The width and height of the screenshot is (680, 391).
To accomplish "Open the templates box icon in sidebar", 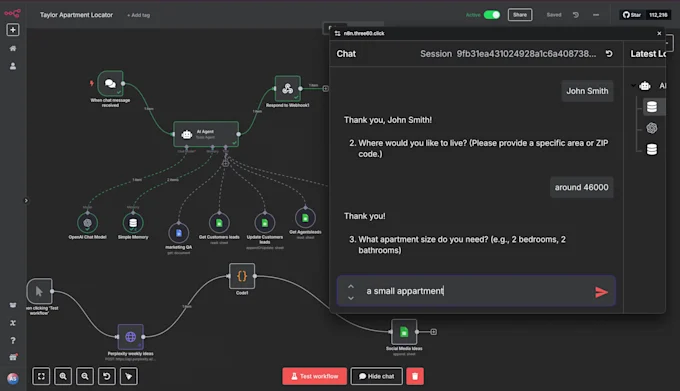I will point(13,305).
